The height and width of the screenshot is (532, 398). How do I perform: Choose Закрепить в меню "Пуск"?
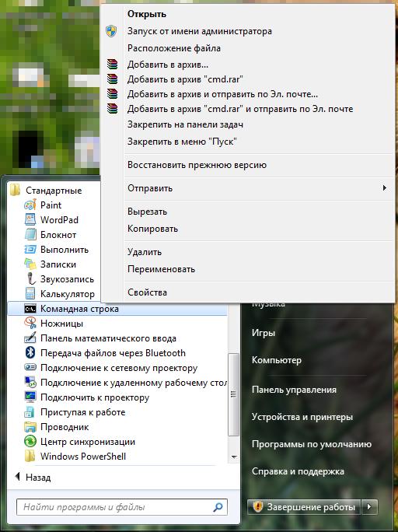tap(182, 141)
